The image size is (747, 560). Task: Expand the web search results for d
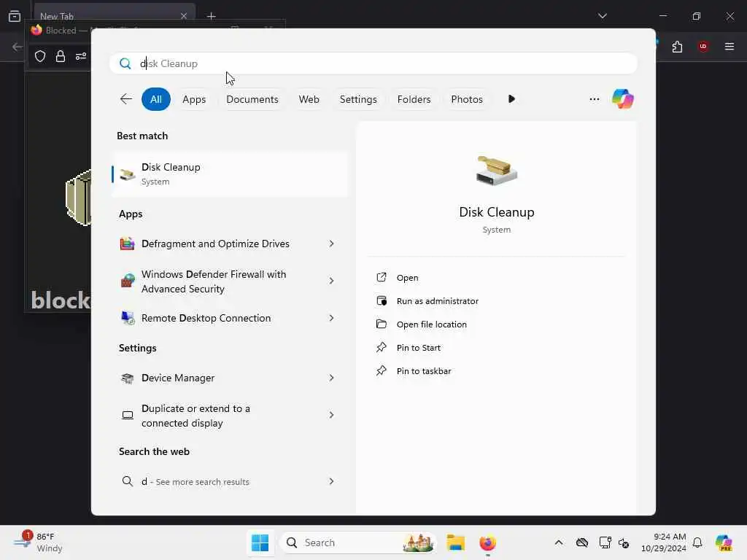[x=332, y=481]
